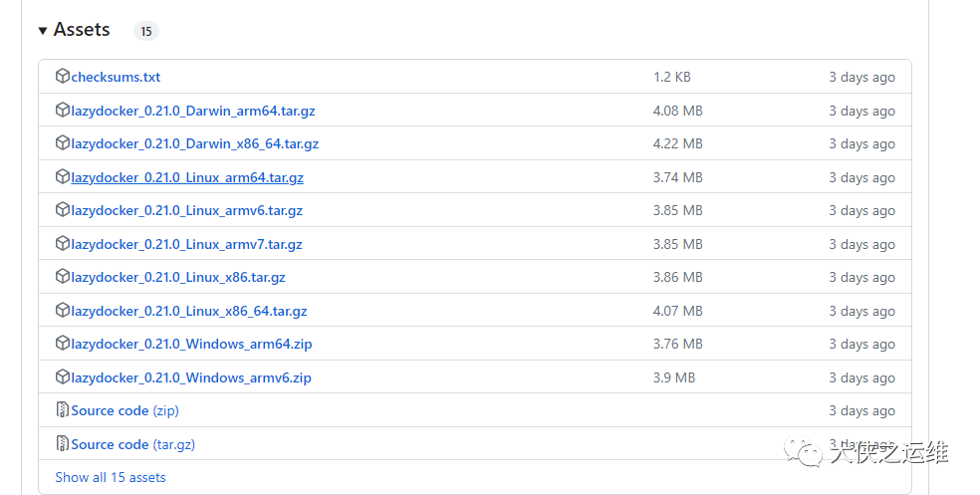Click package icon beside Linux_armv6 tarball
Image resolution: width=980 pixels, height=495 pixels.
(x=62, y=210)
